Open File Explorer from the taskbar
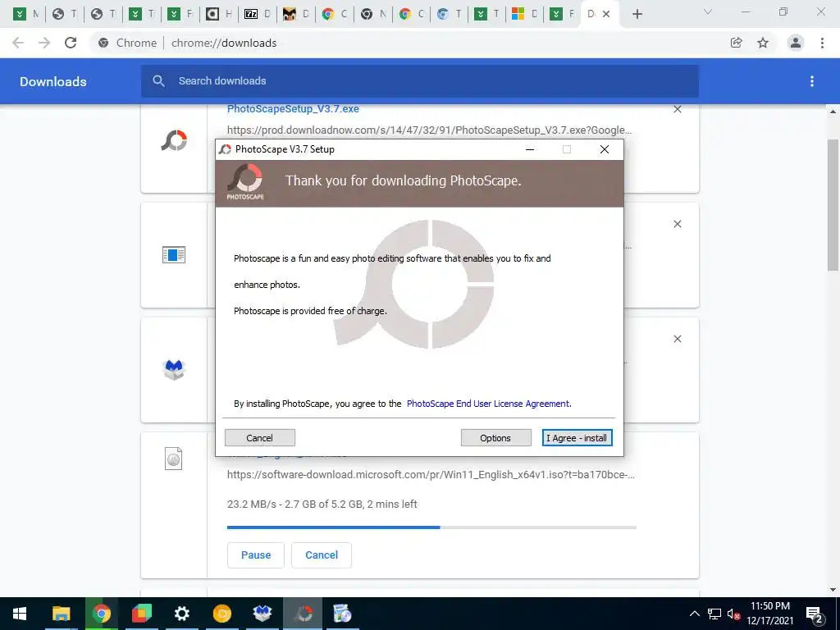This screenshot has height=630, width=840. point(61,614)
